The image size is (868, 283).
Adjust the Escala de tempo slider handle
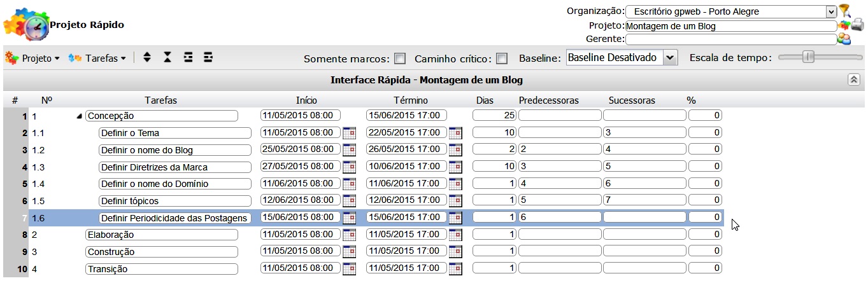(x=808, y=57)
